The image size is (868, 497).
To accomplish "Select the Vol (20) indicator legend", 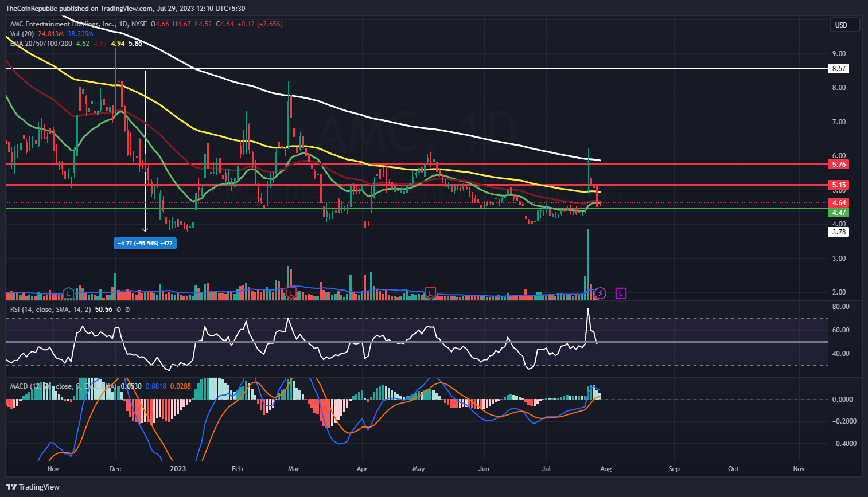I will [22, 34].
